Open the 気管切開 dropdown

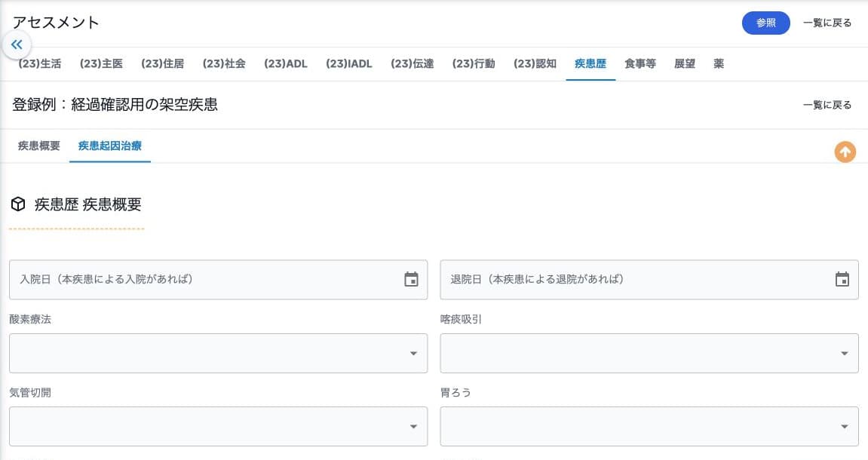[x=218, y=426]
